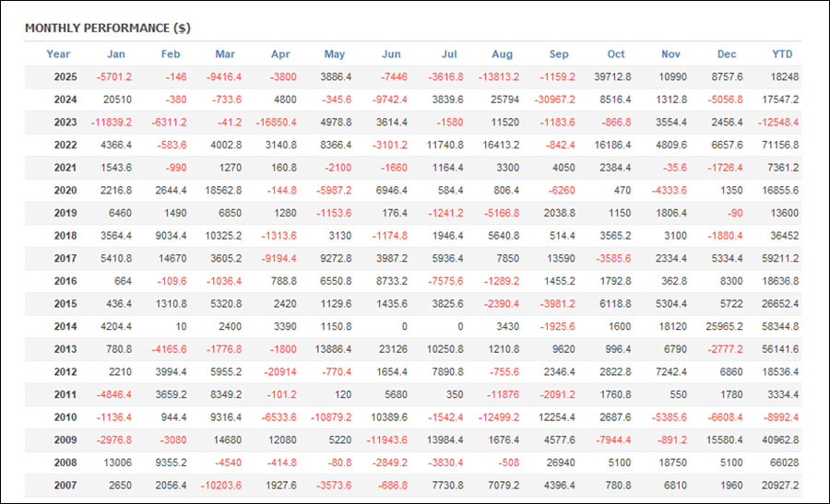Image resolution: width=830 pixels, height=504 pixels.
Task: Select the YTD column header
Action: 781,54
